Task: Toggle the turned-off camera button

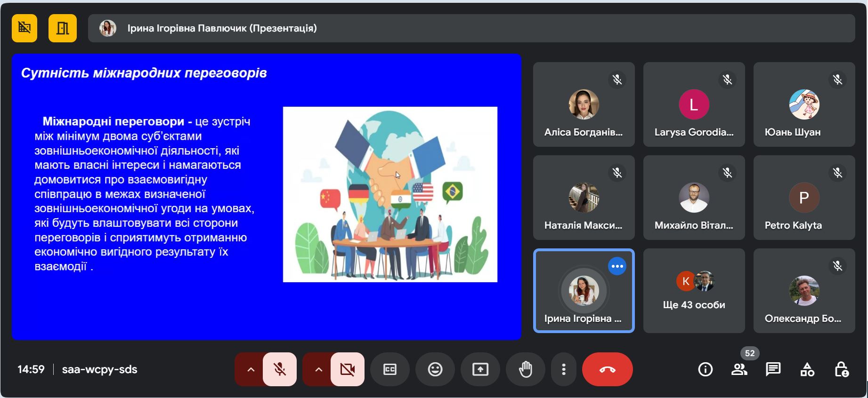Action: tap(348, 369)
